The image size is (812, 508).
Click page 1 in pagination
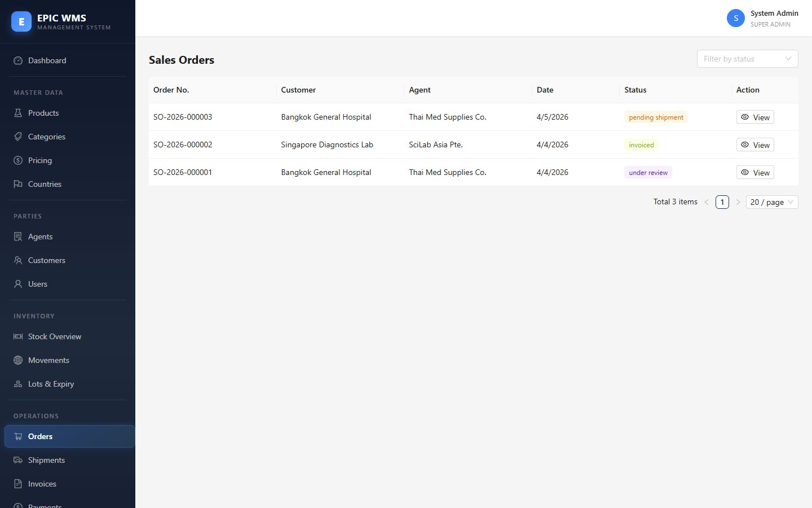722,202
